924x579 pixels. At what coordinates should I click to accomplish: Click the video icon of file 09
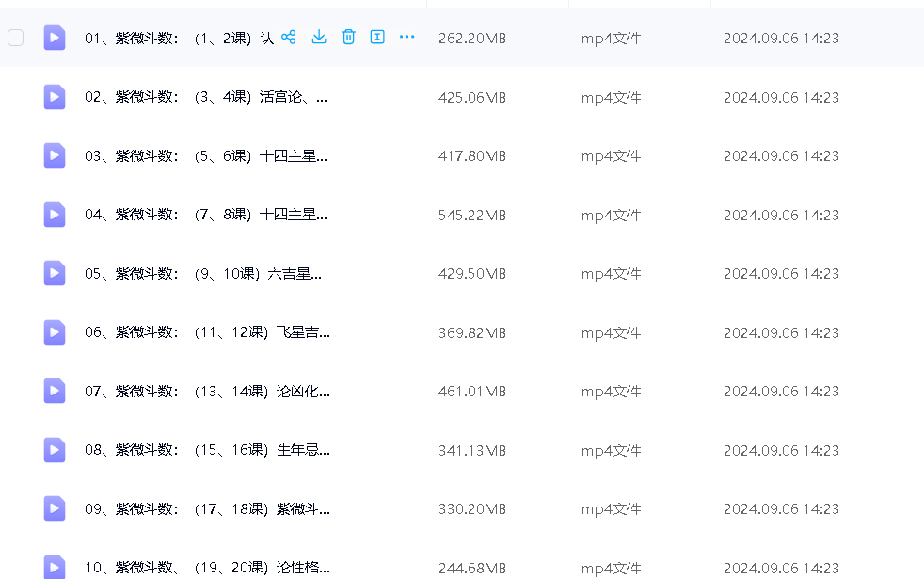pos(55,508)
